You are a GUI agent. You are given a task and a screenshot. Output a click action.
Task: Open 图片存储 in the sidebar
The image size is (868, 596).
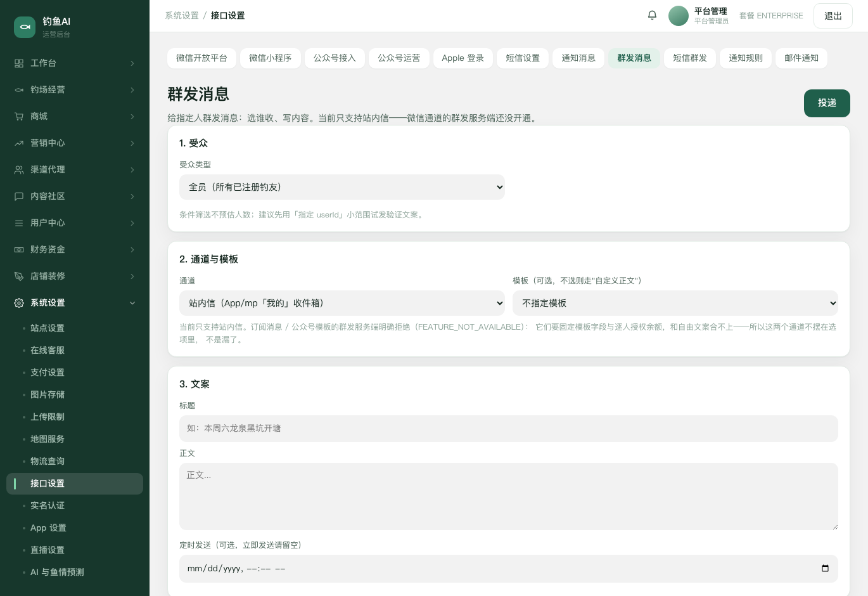point(75,395)
